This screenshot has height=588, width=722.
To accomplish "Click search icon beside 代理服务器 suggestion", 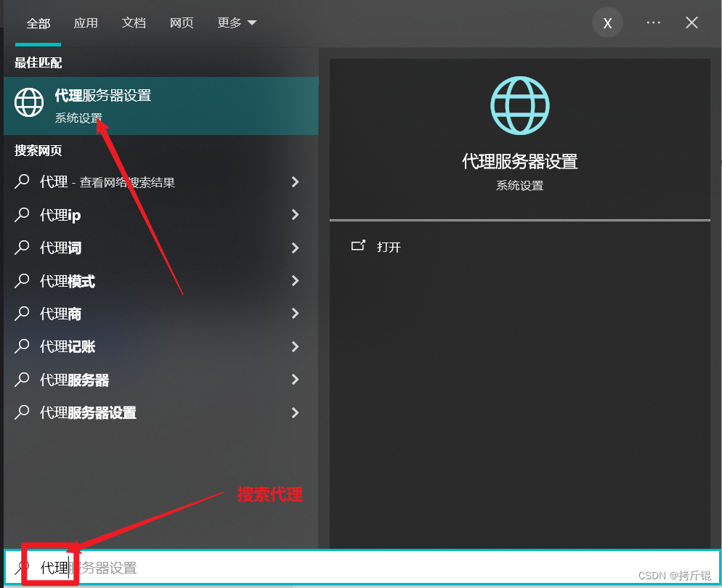I will pyautogui.click(x=22, y=380).
